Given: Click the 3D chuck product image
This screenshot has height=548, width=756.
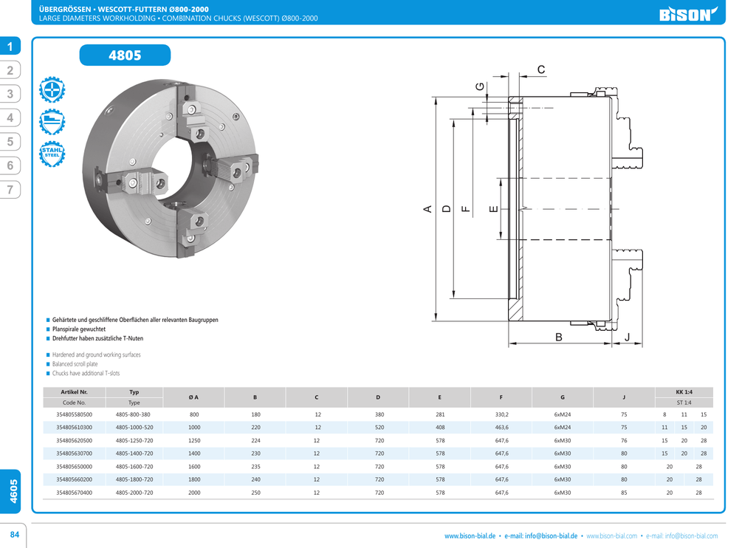Looking at the screenshot, I should coord(171,167).
